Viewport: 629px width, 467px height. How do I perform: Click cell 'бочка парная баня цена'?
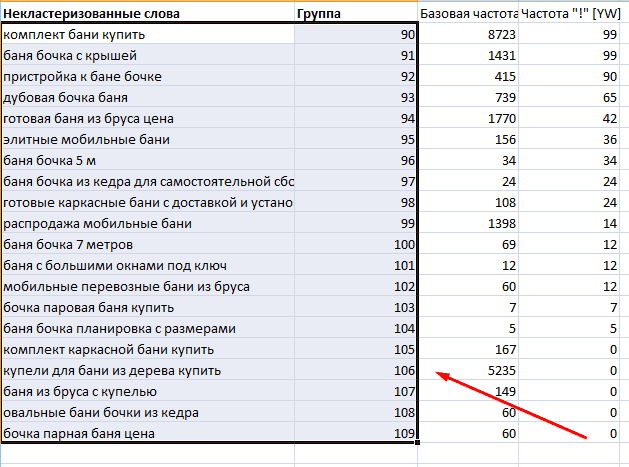[x=148, y=433]
